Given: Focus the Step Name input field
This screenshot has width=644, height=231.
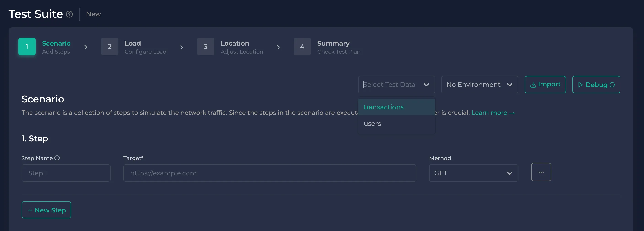Looking at the screenshot, I should pyautogui.click(x=66, y=173).
